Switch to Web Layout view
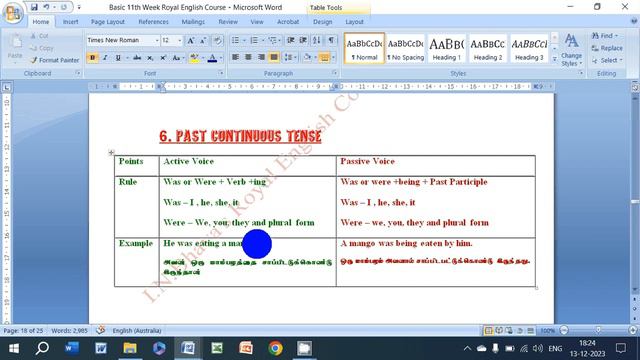 pyautogui.click(x=509, y=330)
